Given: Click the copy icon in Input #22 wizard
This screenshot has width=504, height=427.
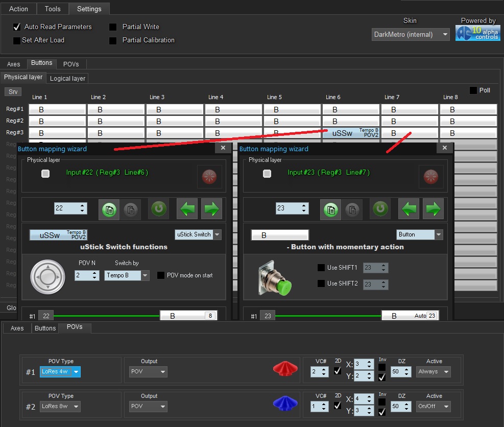Looking at the screenshot, I should click(x=108, y=209).
